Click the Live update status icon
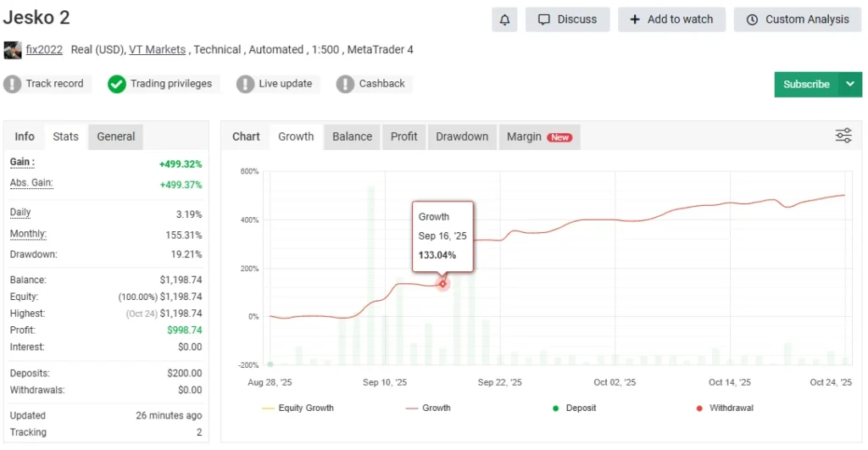This screenshot has height=450, width=868. click(x=245, y=84)
